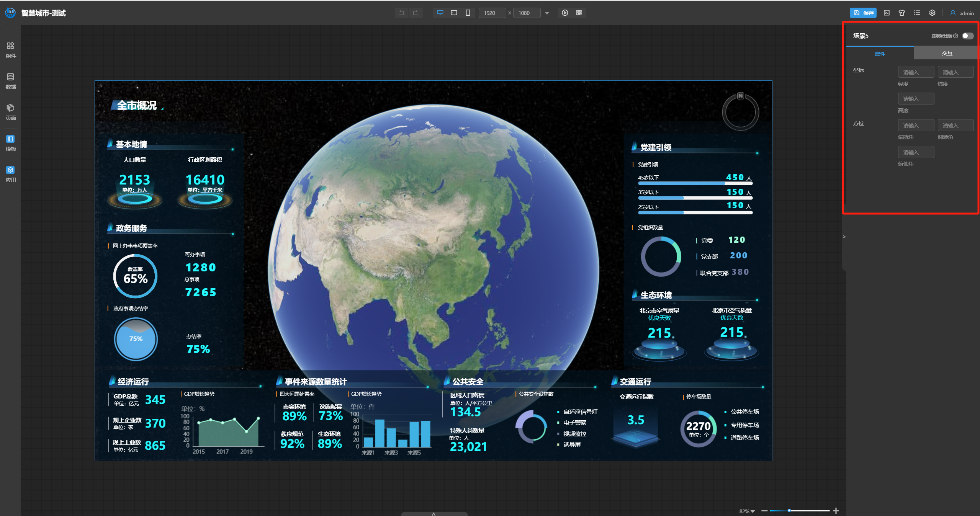Click the canvas zoom slider handle
Screen dimensions: 980x516
pyautogui.click(x=789, y=511)
